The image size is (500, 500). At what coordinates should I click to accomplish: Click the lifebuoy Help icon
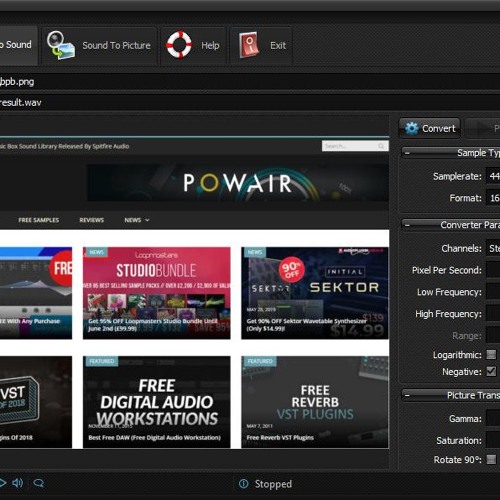pos(179,45)
